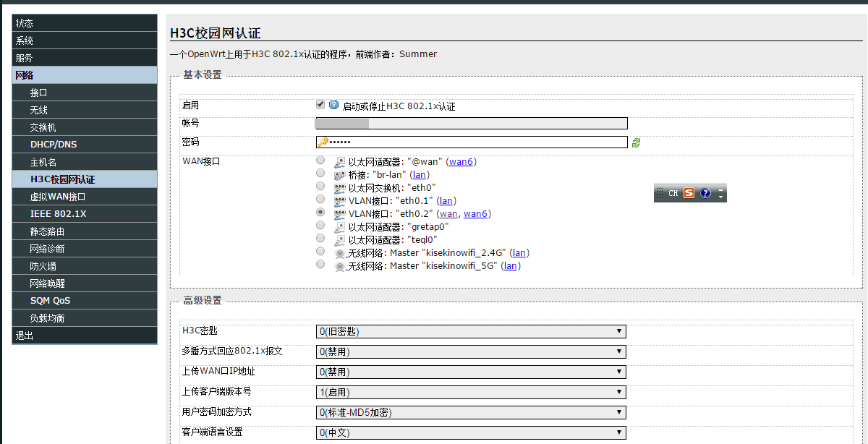Open the 服务 menu in sidebar

(x=85, y=58)
